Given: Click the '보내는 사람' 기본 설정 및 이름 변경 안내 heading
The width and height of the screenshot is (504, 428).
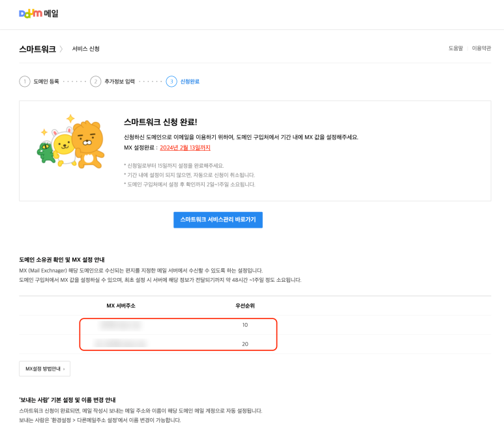Looking at the screenshot, I should (67, 400).
